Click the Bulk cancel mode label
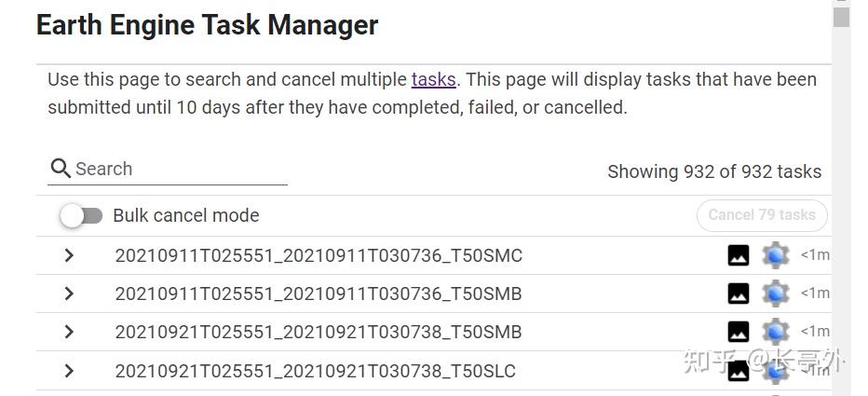Viewport: 868px width, 396px height. click(186, 215)
